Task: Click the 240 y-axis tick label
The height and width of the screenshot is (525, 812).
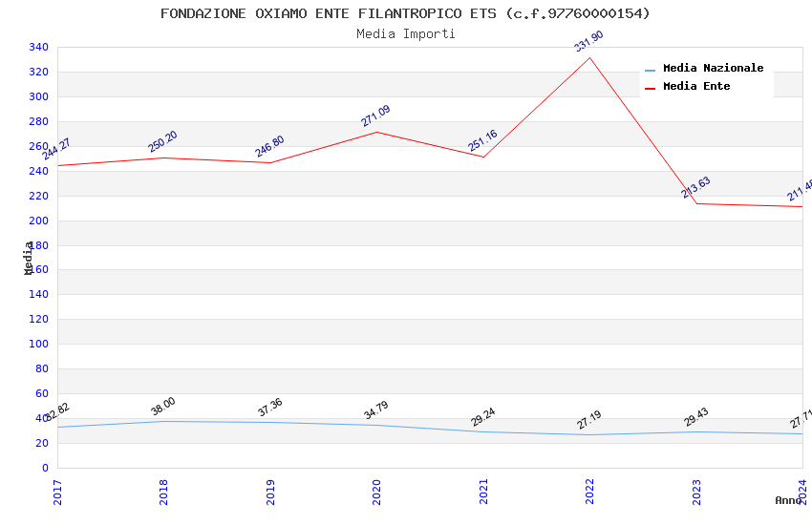Action: [x=39, y=171]
